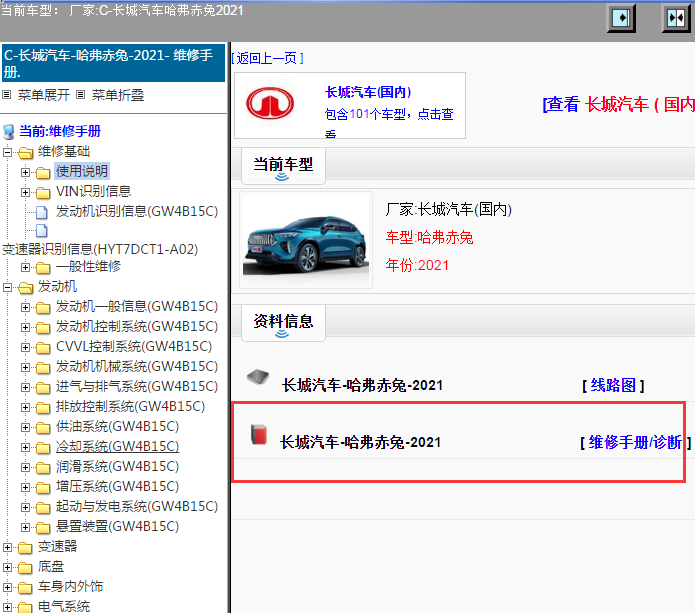Click the folder icon of 变速器
Viewport: 695px width, 613px height.
(x=25, y=547)
